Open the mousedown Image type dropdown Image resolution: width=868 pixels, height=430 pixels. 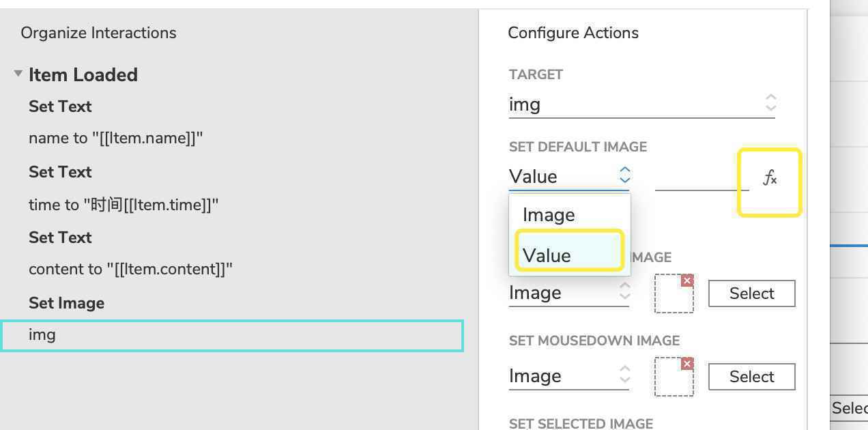(x=568, y=376)
